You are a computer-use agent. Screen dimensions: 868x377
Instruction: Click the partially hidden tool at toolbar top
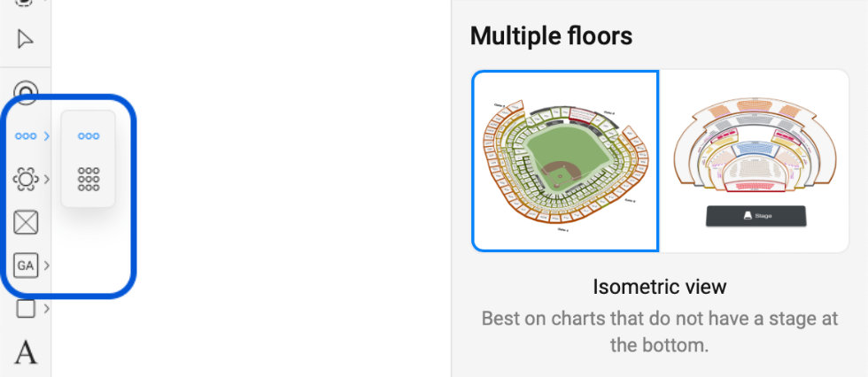pyautogui.click(x=26, y=3)
